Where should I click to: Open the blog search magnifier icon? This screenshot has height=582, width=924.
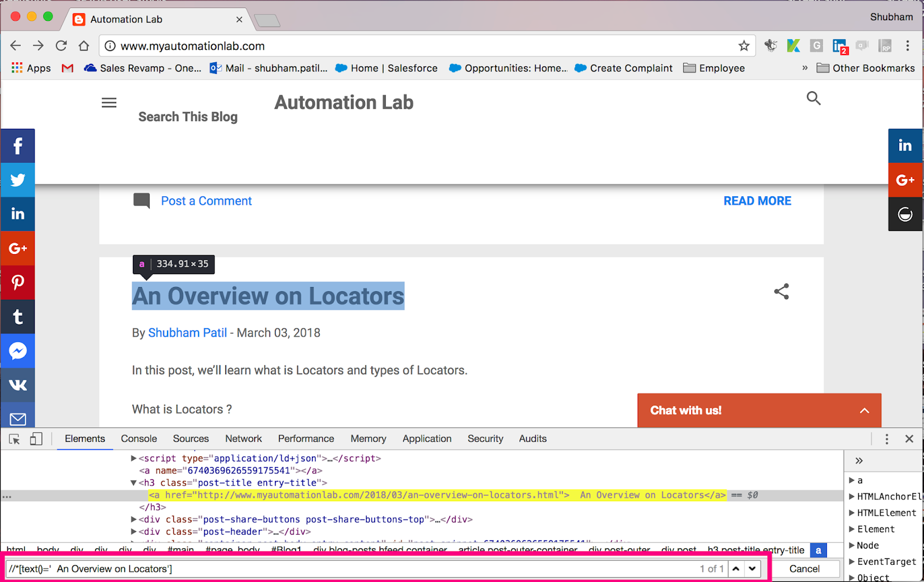[x=814, y=99]
